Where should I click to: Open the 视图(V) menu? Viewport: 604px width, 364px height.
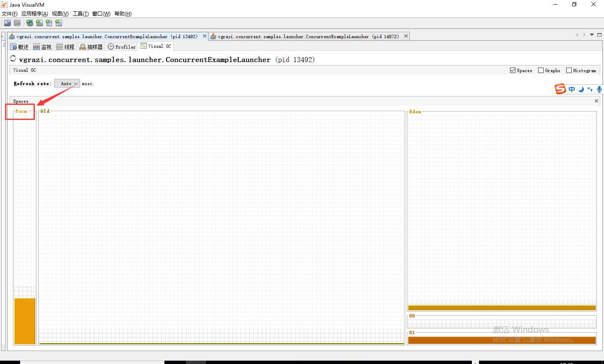pos(60,14)
